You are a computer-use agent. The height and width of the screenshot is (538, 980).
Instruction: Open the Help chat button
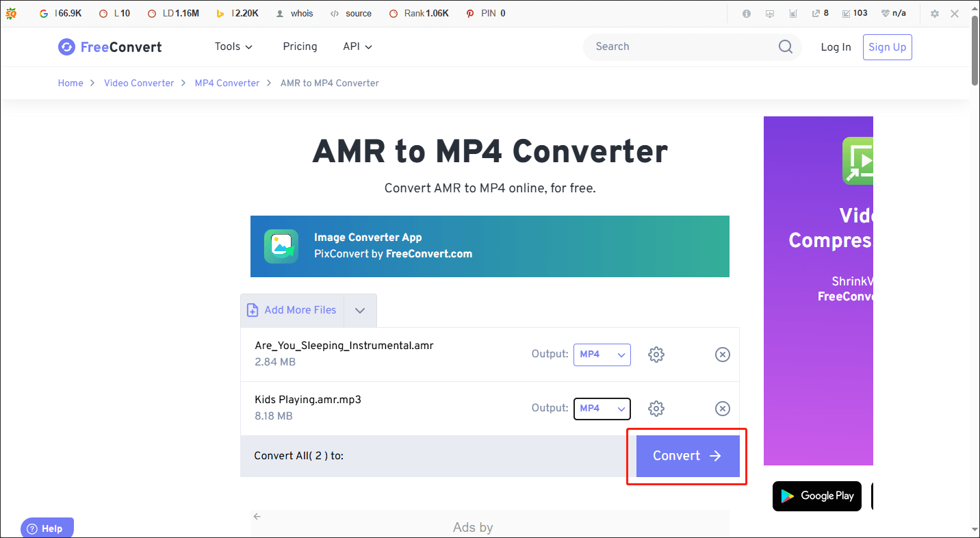[47, 528]
